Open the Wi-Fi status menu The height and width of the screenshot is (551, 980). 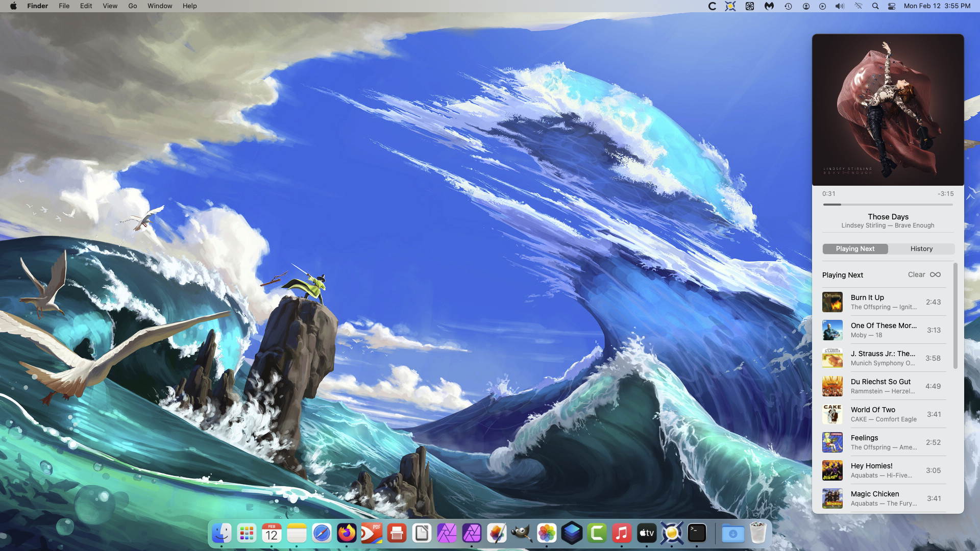[858, 6]
